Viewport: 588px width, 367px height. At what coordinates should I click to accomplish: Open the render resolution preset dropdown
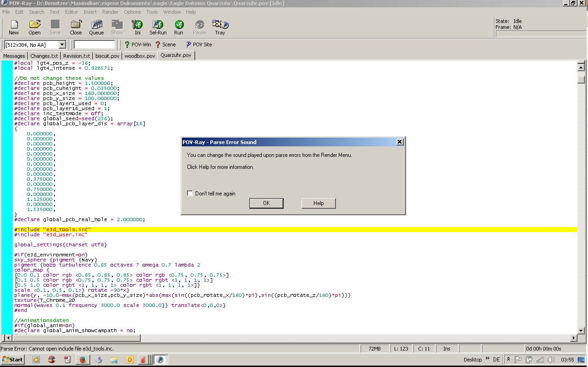click(62, 44)
